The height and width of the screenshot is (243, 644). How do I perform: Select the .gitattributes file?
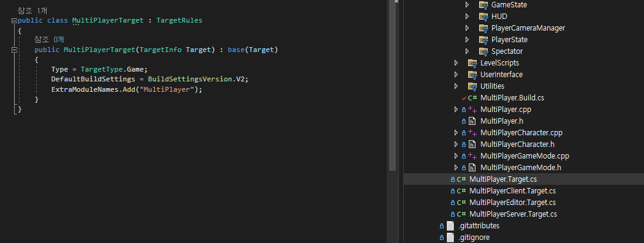(x=479, y=226)
